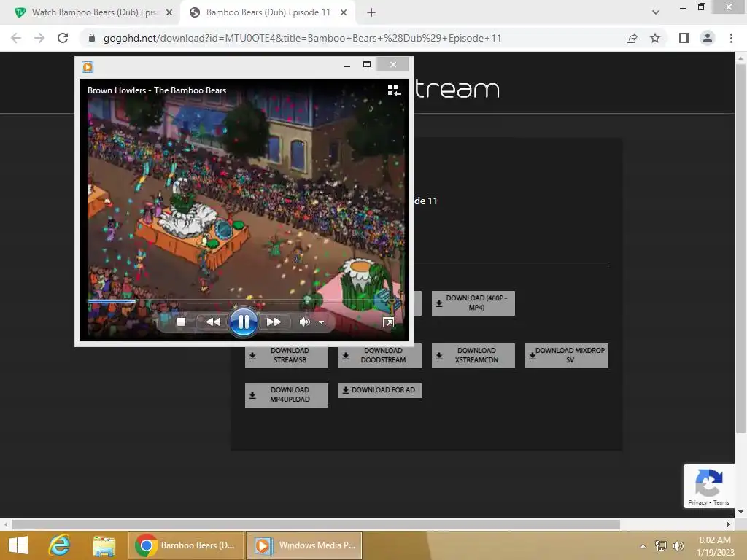Click Download (480P - MP4) button
This screenshot has height=560, width=747.
473,303
